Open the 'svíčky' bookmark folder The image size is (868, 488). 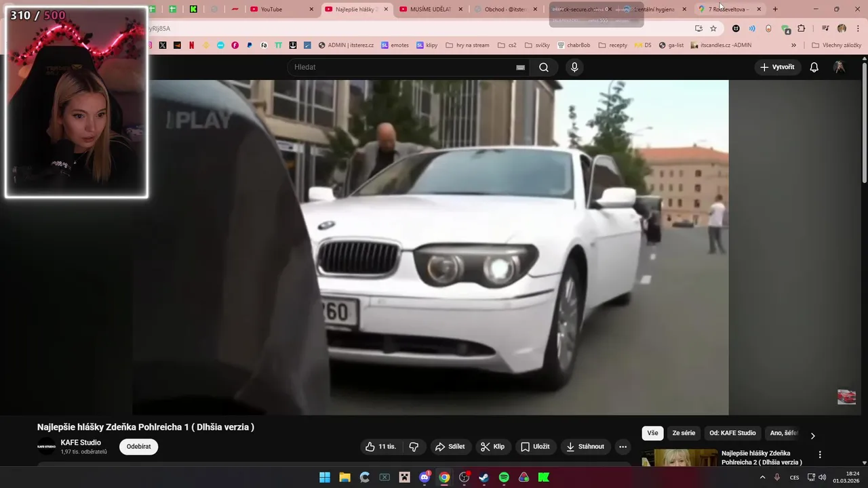pyautogui.click(x=537, y=45)
